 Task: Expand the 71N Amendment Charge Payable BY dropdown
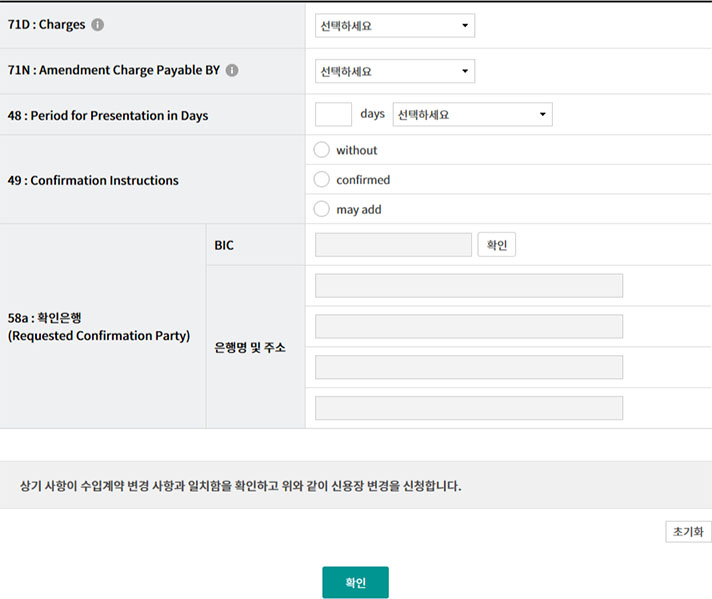click(x=394, y=71)
